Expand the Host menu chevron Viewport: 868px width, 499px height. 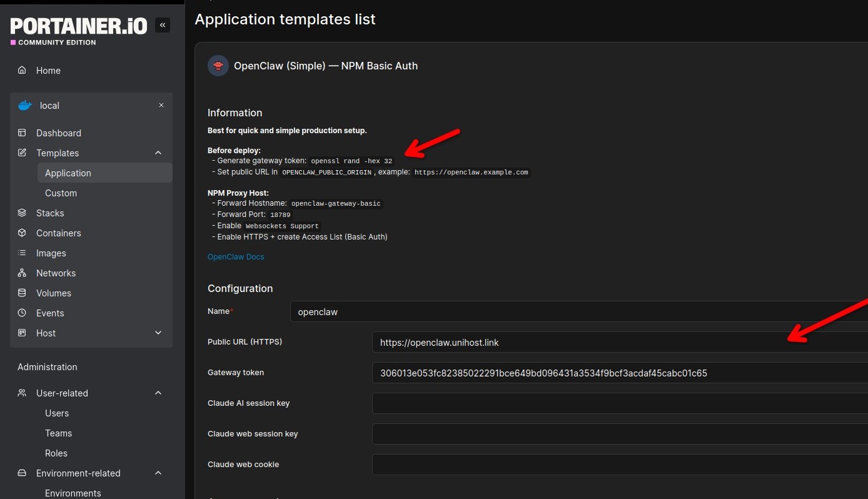tap(158, 333)
